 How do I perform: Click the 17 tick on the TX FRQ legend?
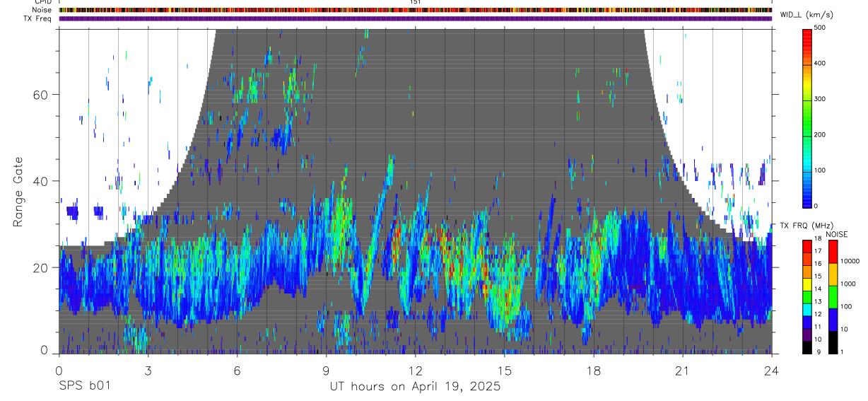(x=818, y=251)
